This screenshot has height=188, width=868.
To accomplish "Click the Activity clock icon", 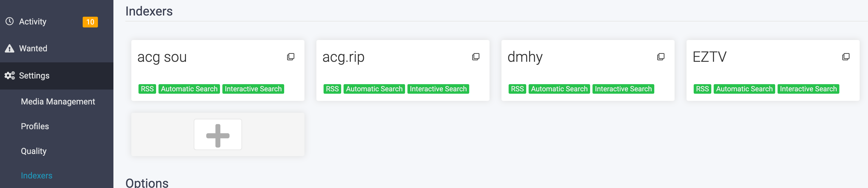I will 10,21.
